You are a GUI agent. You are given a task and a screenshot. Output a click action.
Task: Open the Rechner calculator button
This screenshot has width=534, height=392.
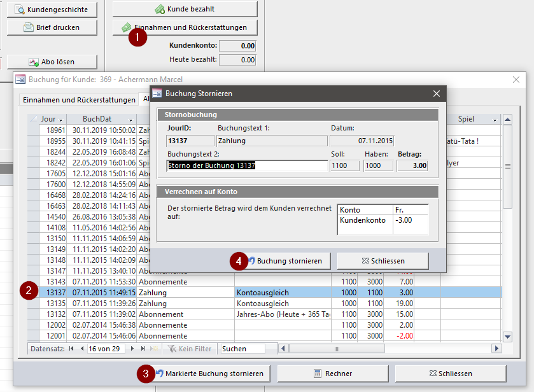click(x=333, y=374)
